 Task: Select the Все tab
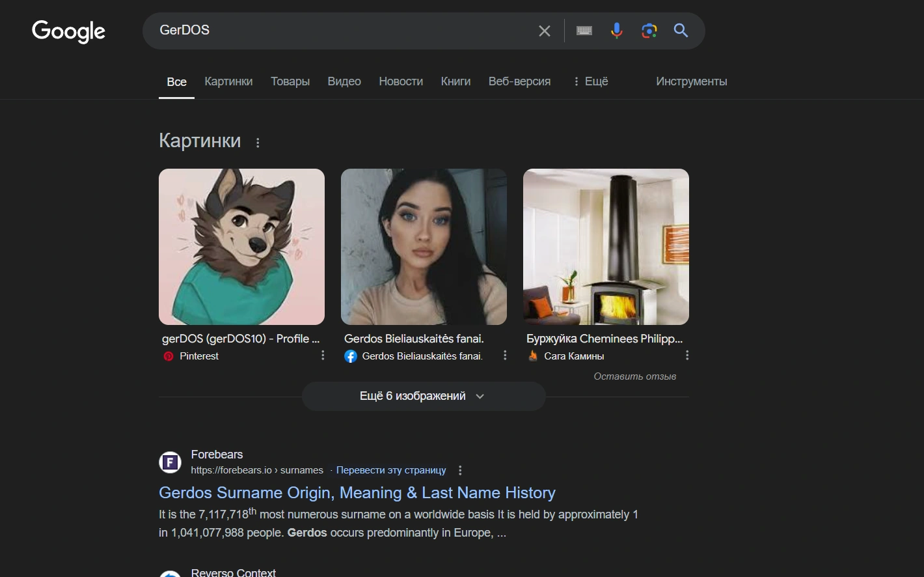pos(176,81)
